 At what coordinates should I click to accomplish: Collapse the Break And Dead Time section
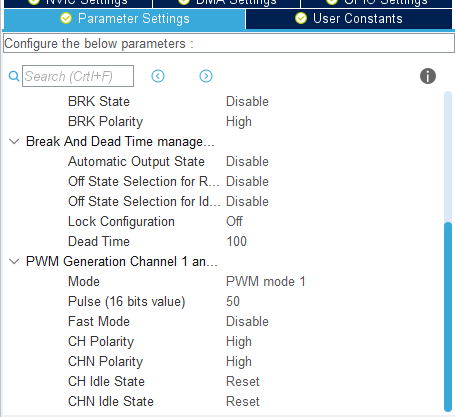click(x=14, y=141)
